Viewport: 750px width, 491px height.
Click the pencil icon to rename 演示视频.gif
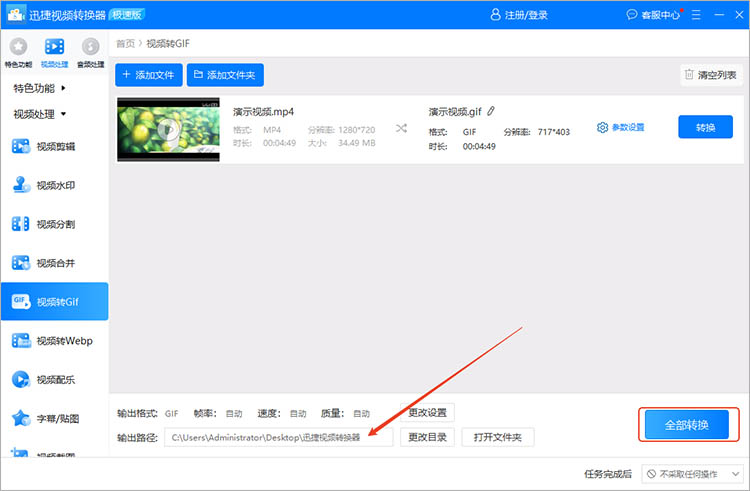491,111
